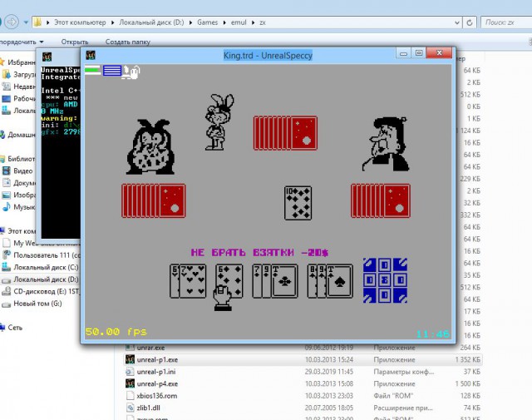Screen dimensions: 532x420
Task: Select CD-дисковод (E:) in sidebar
Action: click(x=40, y=291)
